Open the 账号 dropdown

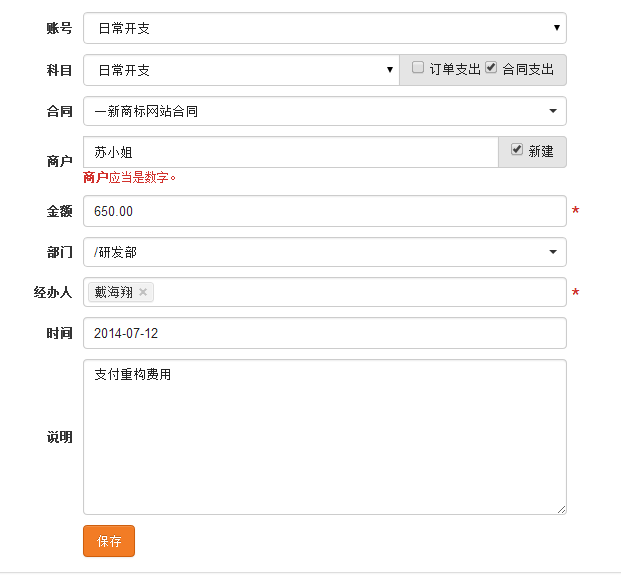tap(324, 28)
